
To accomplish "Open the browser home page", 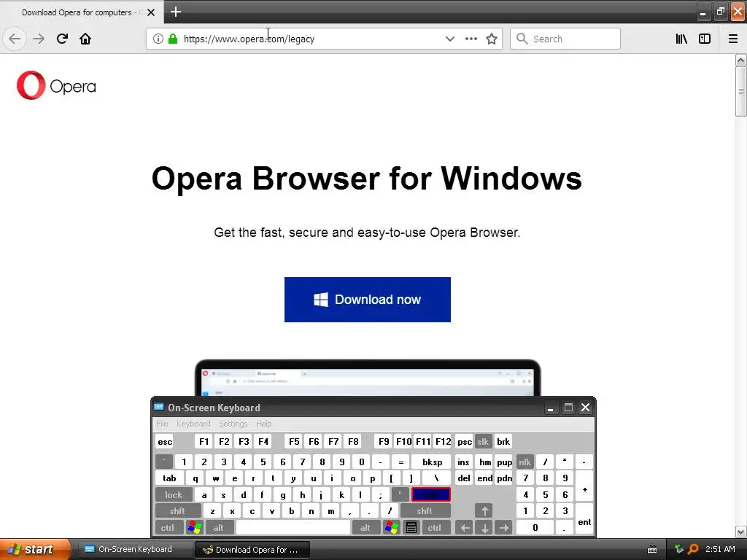I will [x=85, y=39].
